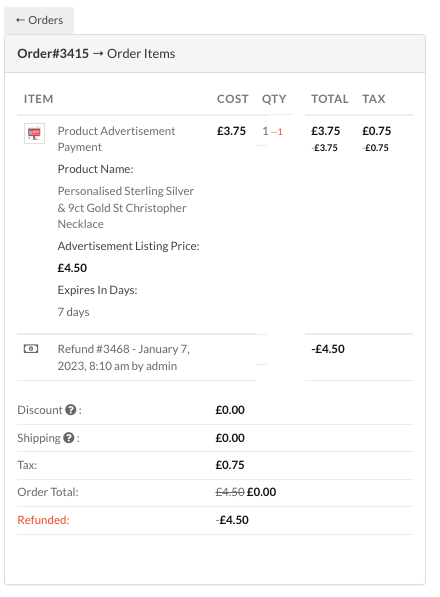
Task: Select the TOTAL column header
Action: [330, 99]
